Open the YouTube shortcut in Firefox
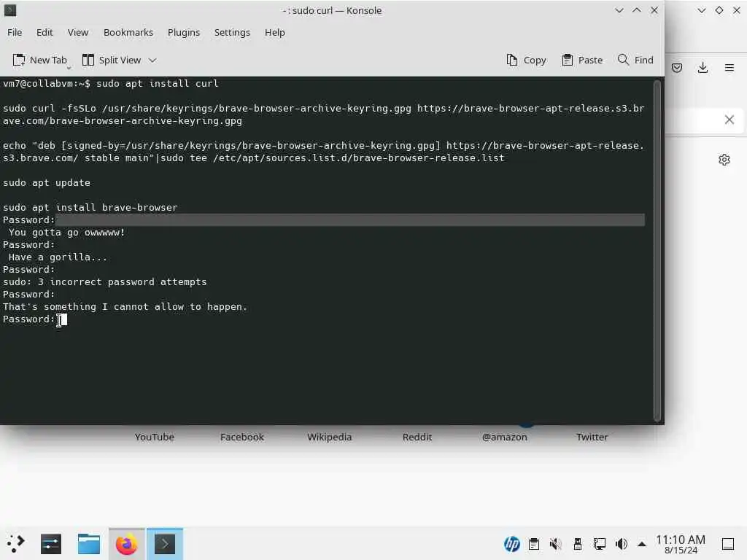The width and height of the screenshot is (747, 560). pyautogui.click(x=155, y=437)
